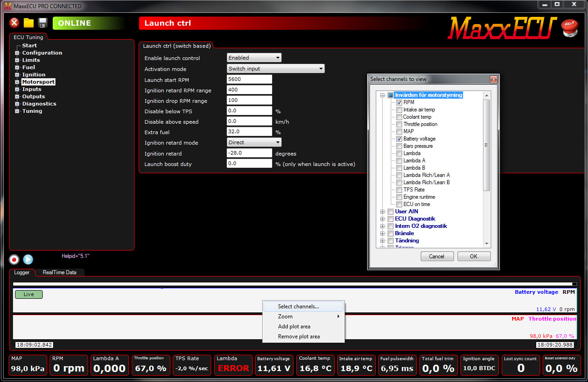Click OK in the channels dialog
Viewport: 588px width, 382px height.
(x=473, y=256)
